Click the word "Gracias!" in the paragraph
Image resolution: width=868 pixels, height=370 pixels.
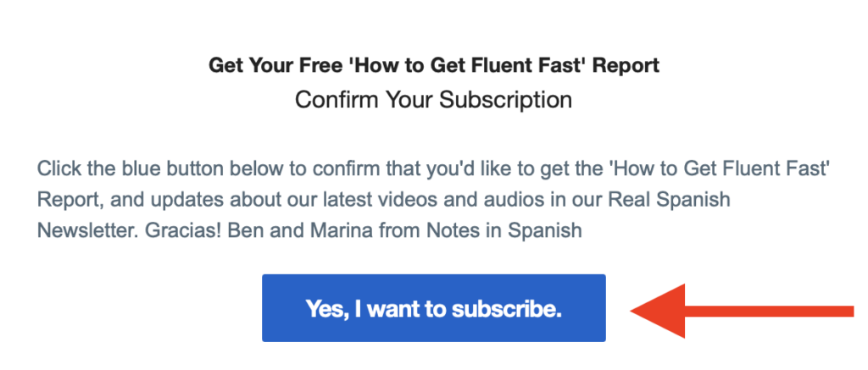coord(186,229)
